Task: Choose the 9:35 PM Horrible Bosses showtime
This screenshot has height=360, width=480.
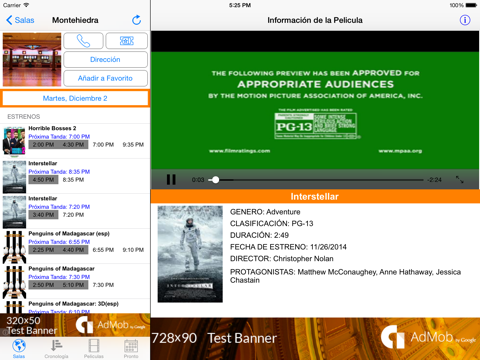Action: 133,145
